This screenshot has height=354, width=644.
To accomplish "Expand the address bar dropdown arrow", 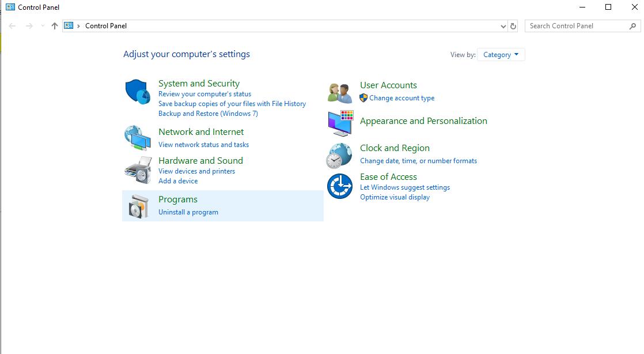I will (503, 26).
